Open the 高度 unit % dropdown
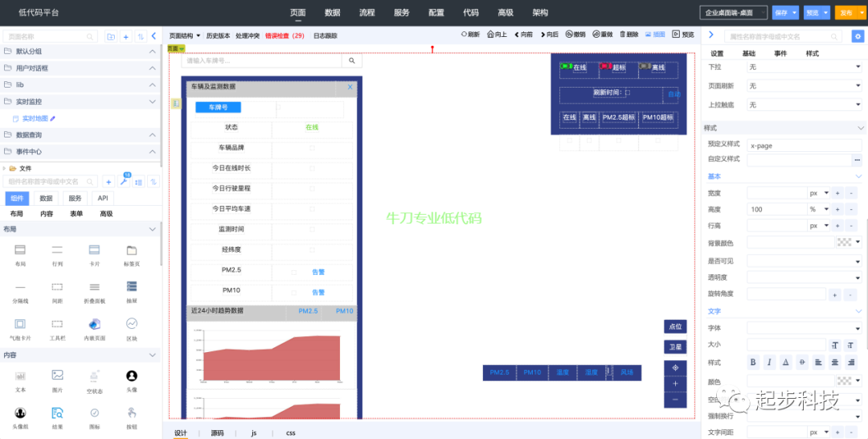This screenshot has width=868, height=439. [x=819, y=209]
